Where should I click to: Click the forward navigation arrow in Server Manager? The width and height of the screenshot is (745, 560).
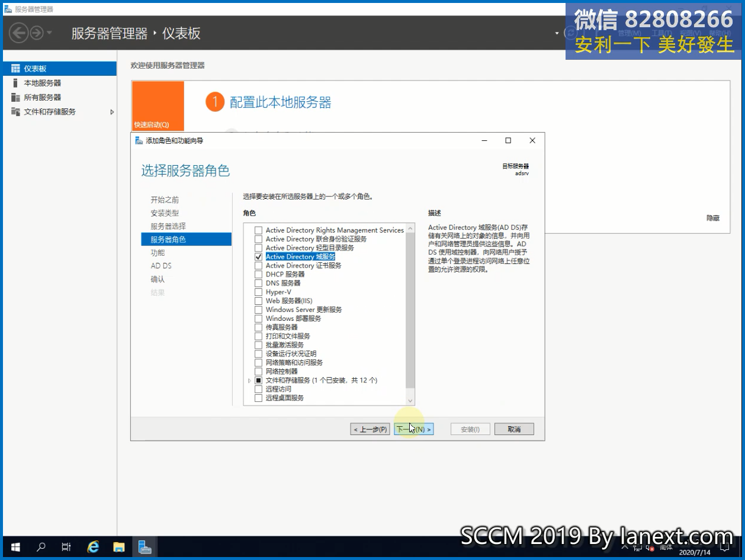(x=37, y=33)
